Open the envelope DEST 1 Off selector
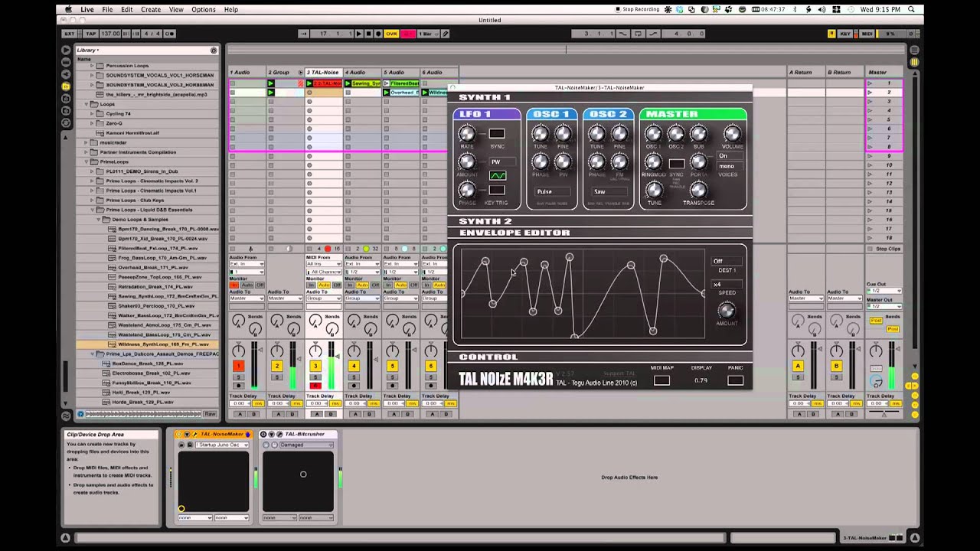The image size is (980, 551). coord(727,261)
